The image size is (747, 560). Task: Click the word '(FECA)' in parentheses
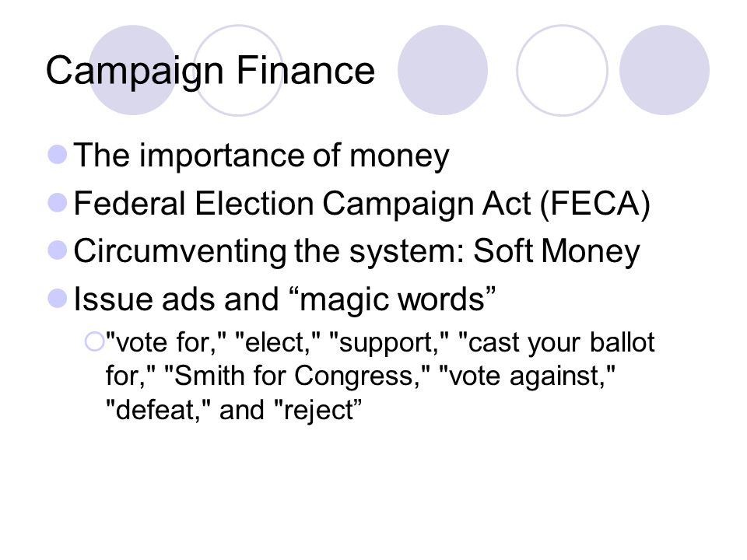click(x=595, y=204)
